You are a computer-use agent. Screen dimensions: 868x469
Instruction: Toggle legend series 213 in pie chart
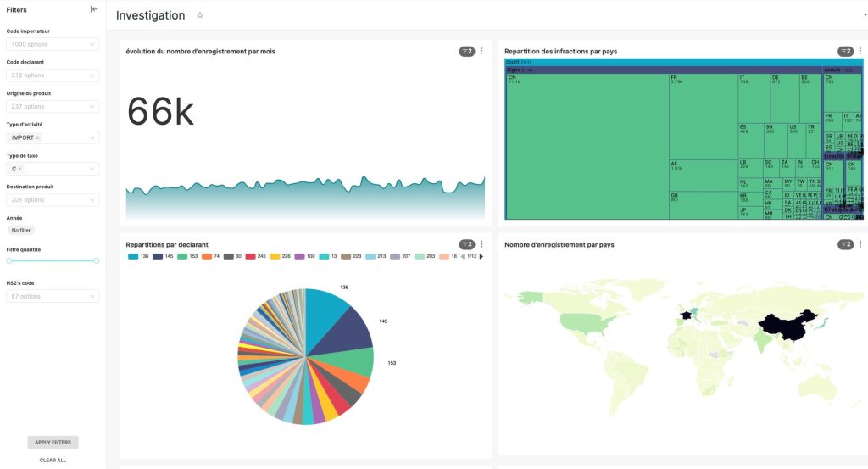(x=376, y=256)
